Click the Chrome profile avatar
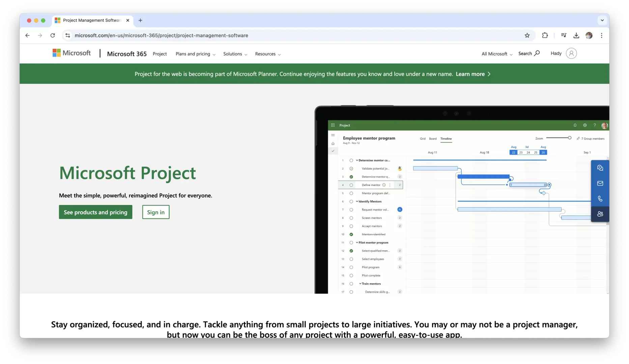629x364 pixels. pyautogui.click(x=589, y=35)
